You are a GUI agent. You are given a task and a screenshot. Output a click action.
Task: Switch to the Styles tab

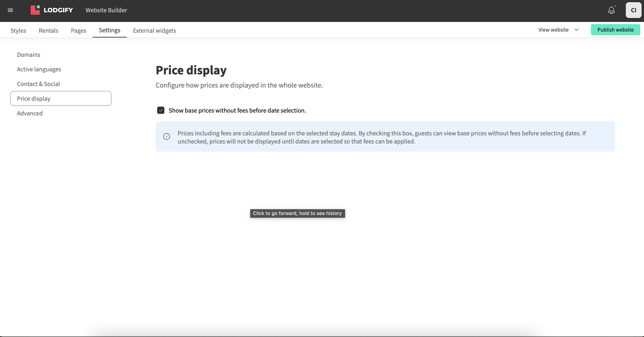click(x=18, y=30)
